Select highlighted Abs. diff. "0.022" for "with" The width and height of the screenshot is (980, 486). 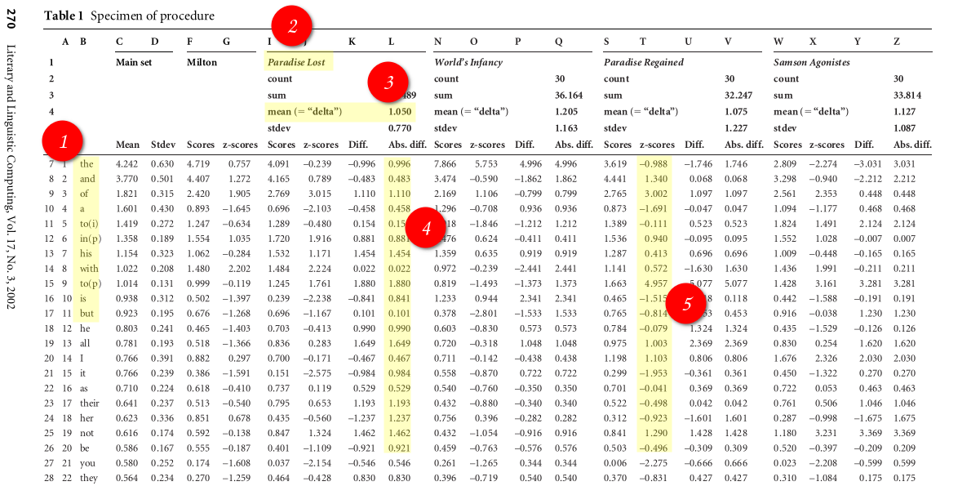pyautogui.click(x=399, y=270)
